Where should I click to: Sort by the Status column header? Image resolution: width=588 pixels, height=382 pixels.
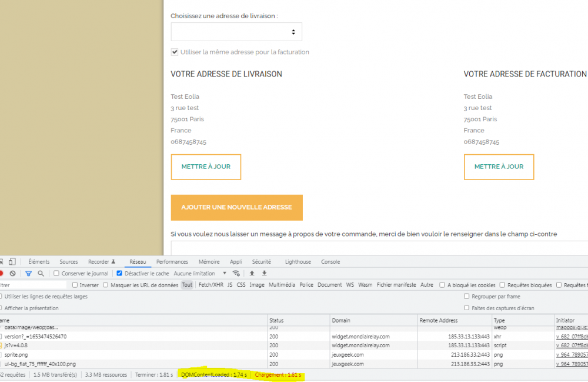(x=299, y=320)
